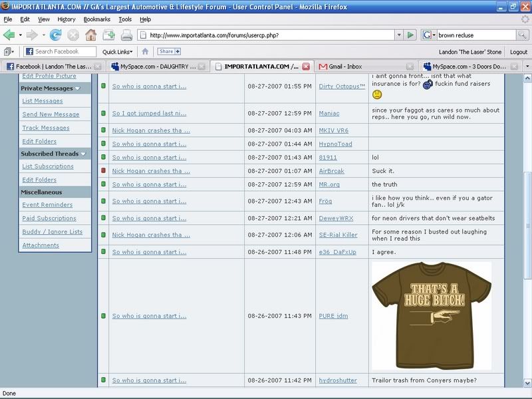
Task: Open the tab list dropdown arrow
Action: 527,66
